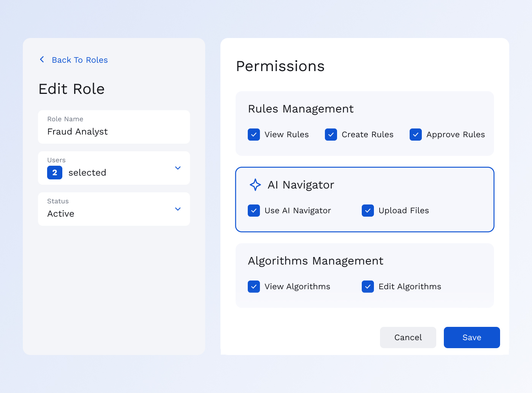
Task: Toggle the Edit Algorithms checkbox
Action: click(x=368, y=287)
